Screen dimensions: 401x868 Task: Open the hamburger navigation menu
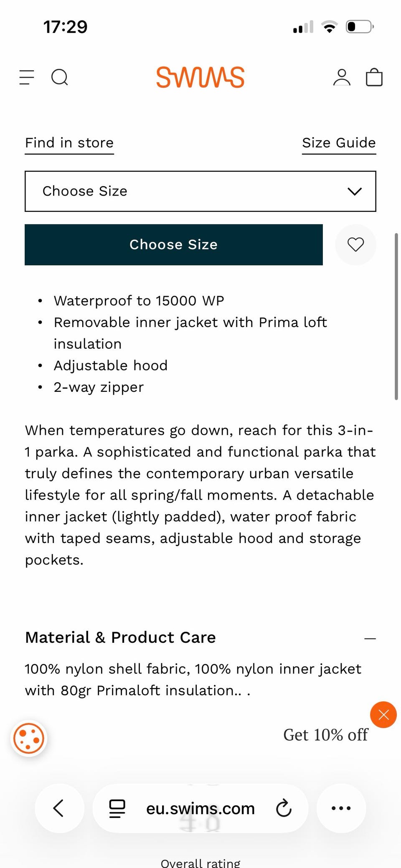tap(27, 77)
